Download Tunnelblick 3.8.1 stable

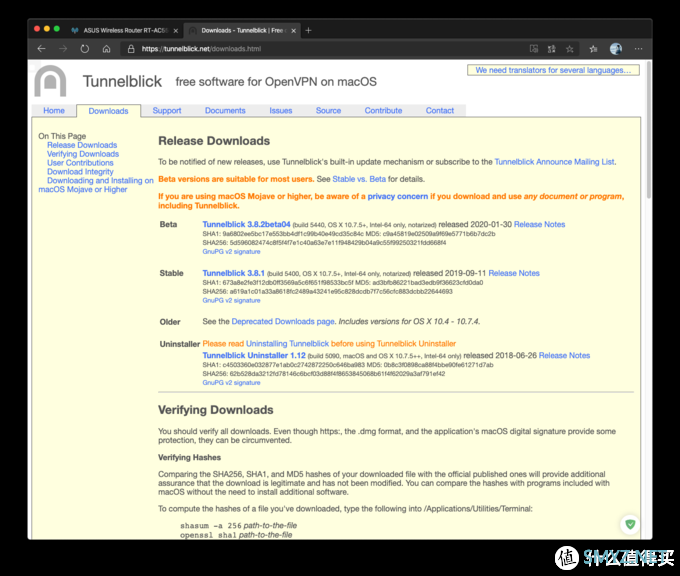(233, 273)
